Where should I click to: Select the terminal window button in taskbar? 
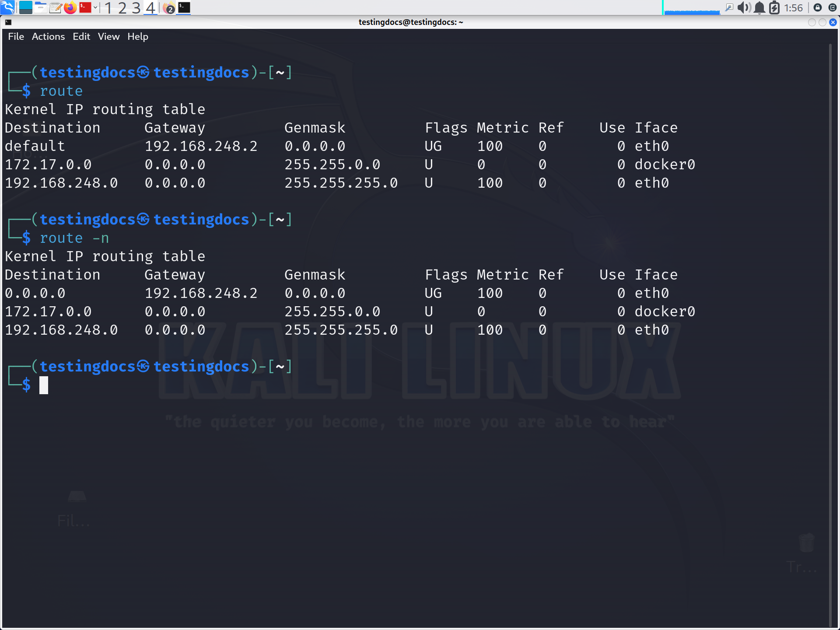coord(184,7)
